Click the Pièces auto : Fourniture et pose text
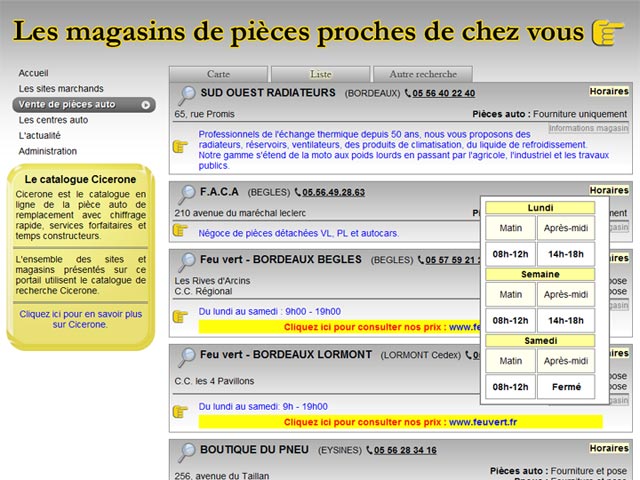 (x=558, y=471)
